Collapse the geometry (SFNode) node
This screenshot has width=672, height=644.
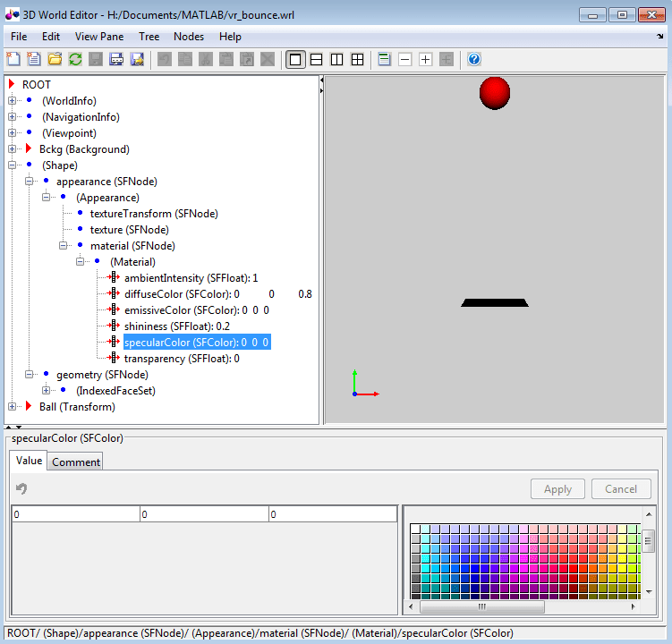(x=30, y=375)
